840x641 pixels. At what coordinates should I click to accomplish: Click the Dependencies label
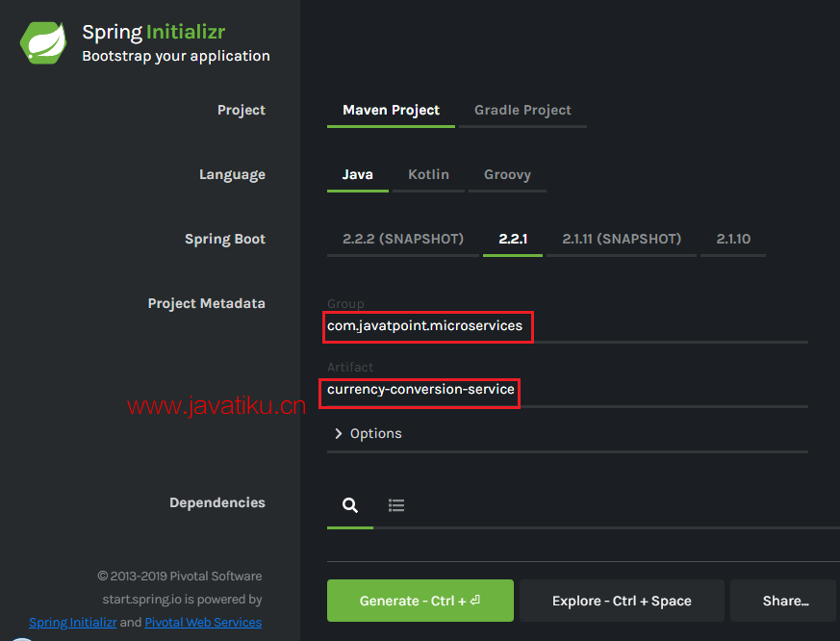coord(216,502)
